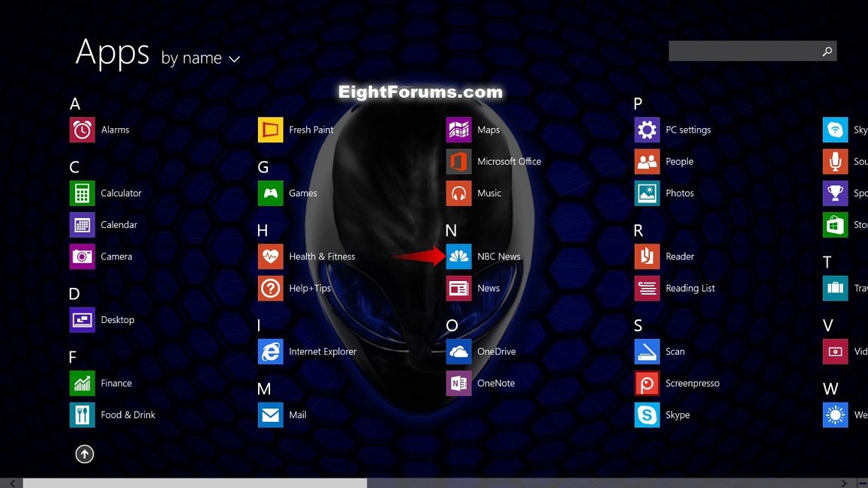Click the letter R group header
The image size is (868, 488).
tap(638, 230)
